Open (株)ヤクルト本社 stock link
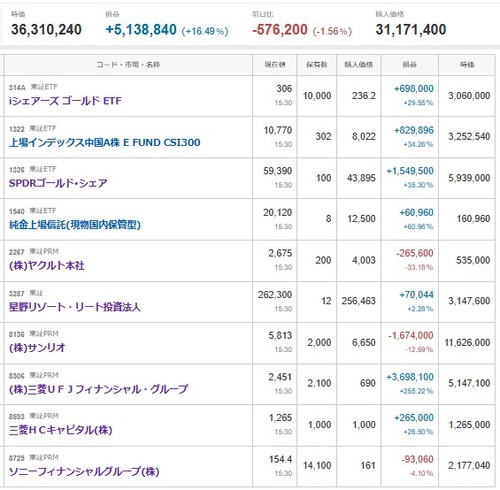This screenshot has height=490, width=500. [x=47, y=266]
